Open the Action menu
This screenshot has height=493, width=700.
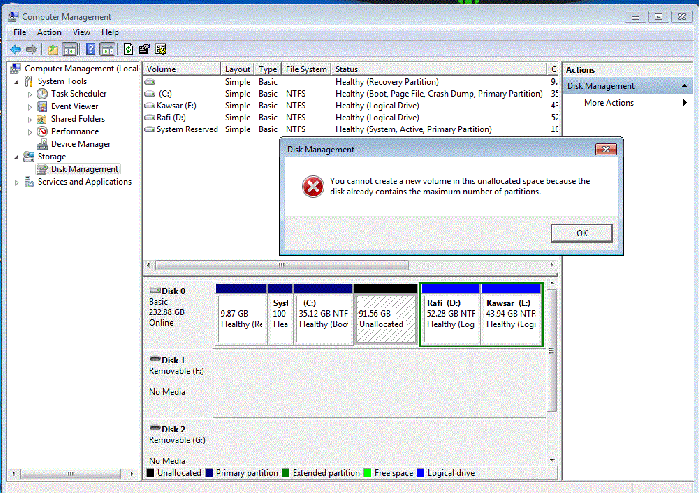click(x=49, y=32)
